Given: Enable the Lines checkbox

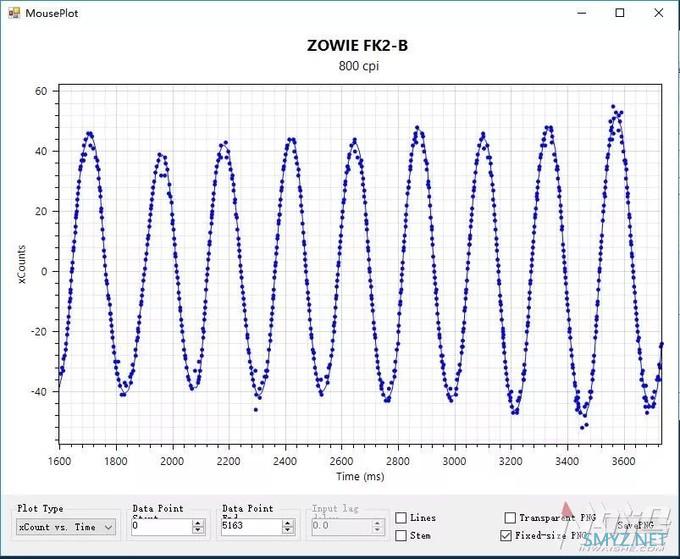Looking at the screenshot, I should point(401,517).
